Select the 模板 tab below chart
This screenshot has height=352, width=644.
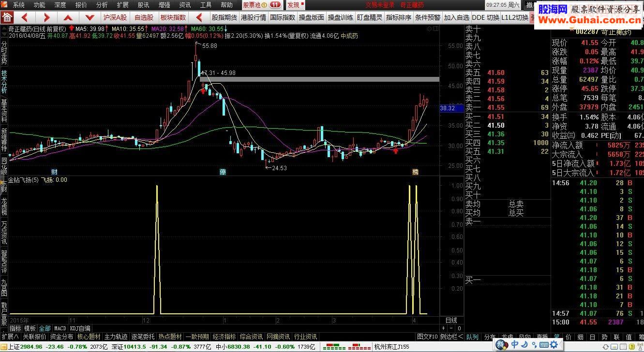point(30,328)
